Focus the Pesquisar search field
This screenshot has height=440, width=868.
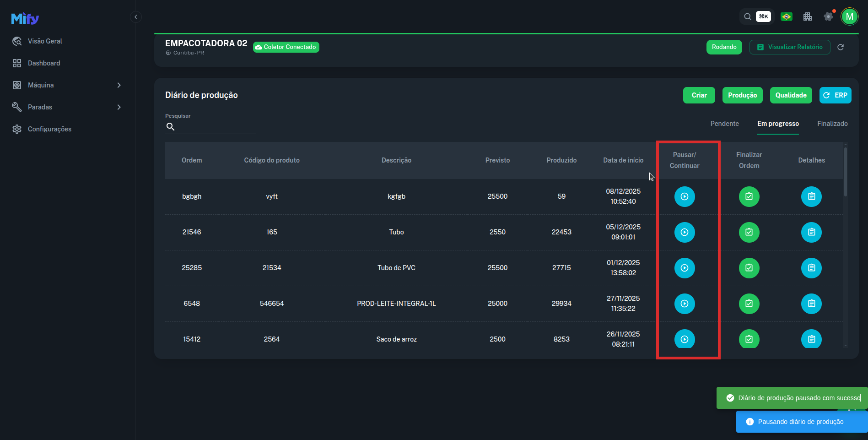214,127
